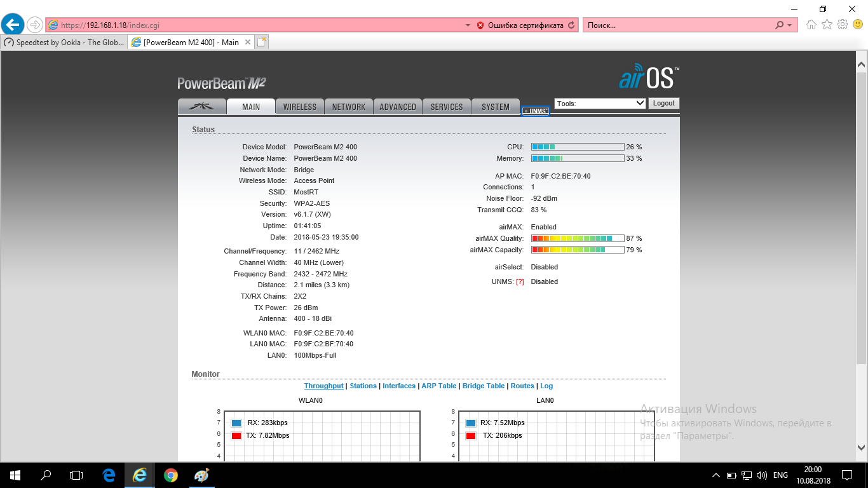
Task: Open the Bridge Table link
Action: [484, 386]
